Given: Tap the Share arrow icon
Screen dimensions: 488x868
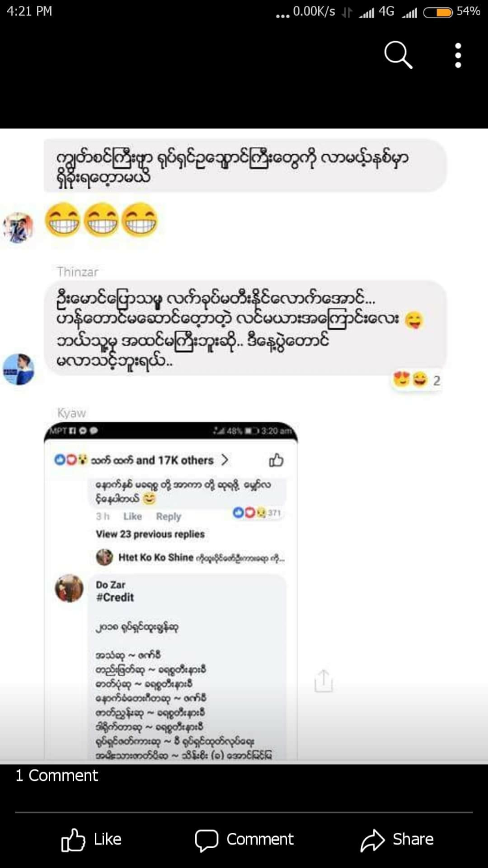Looking at the screenshot, I should tap(373, 840).
